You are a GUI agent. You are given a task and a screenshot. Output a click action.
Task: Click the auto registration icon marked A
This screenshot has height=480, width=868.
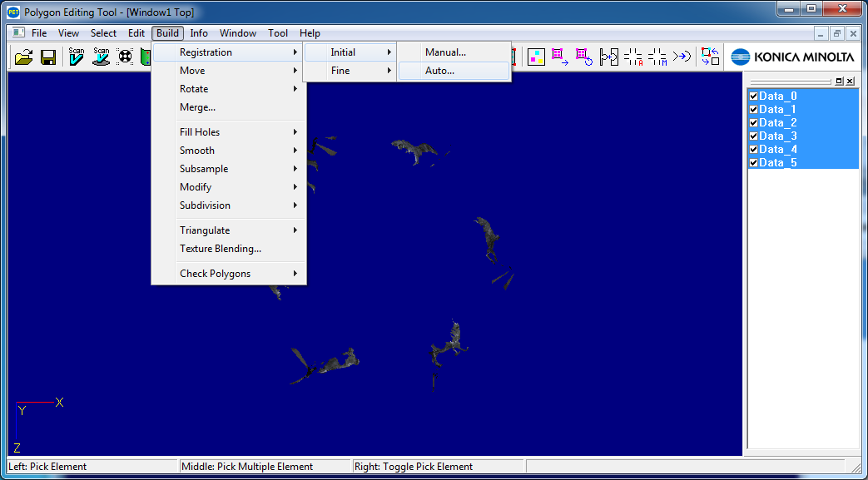(x=633, y=57)
